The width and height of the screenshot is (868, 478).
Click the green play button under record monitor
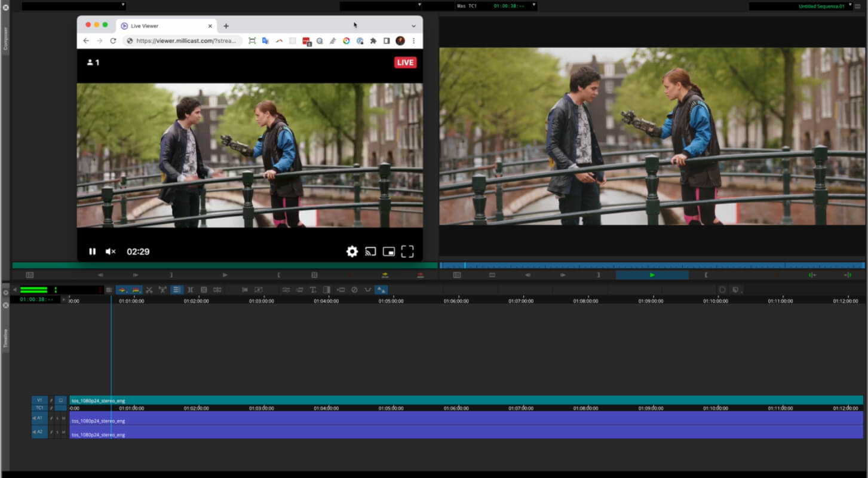tap(652, 275)
